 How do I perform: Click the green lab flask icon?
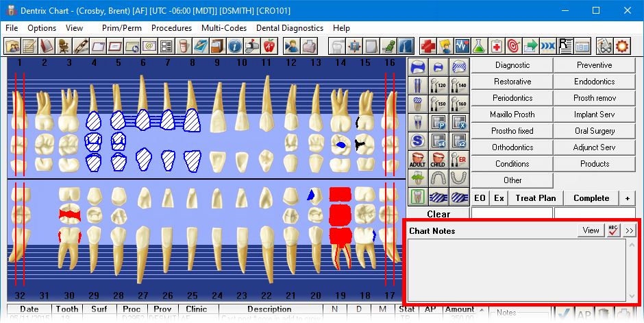(480, 46)
